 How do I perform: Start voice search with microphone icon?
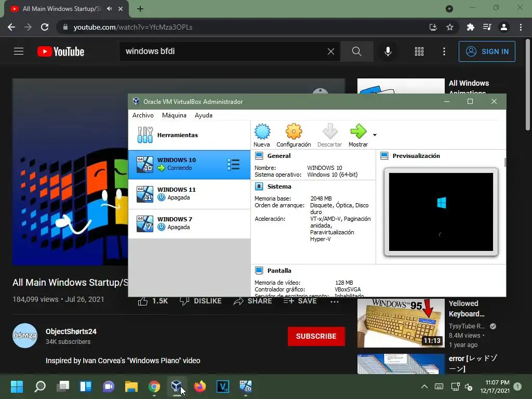[x=388, y=51]
